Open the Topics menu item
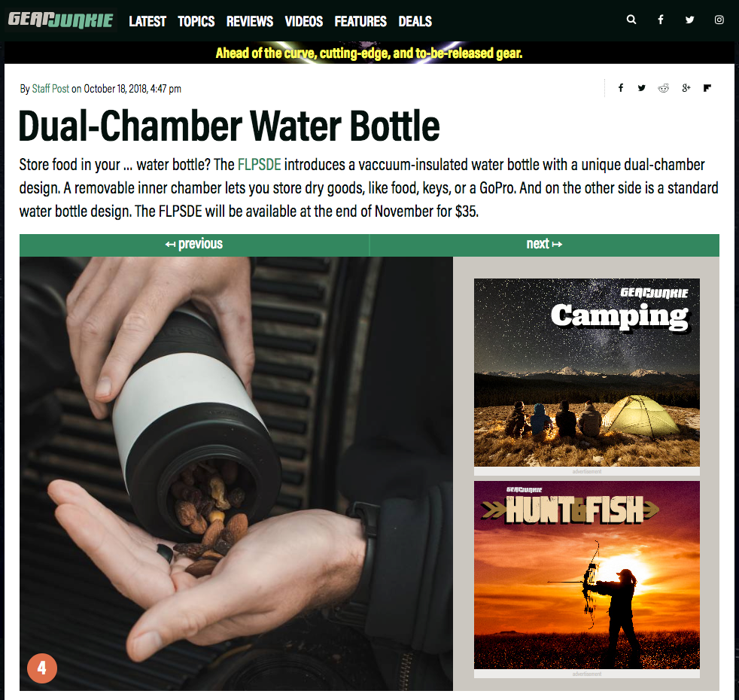 [196, 21]
